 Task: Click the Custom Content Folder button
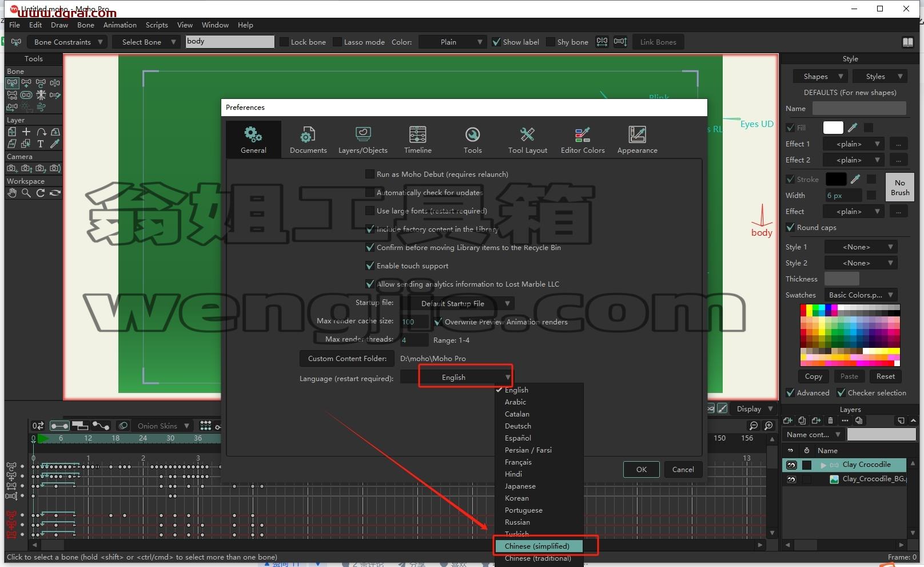click(347, 358)
